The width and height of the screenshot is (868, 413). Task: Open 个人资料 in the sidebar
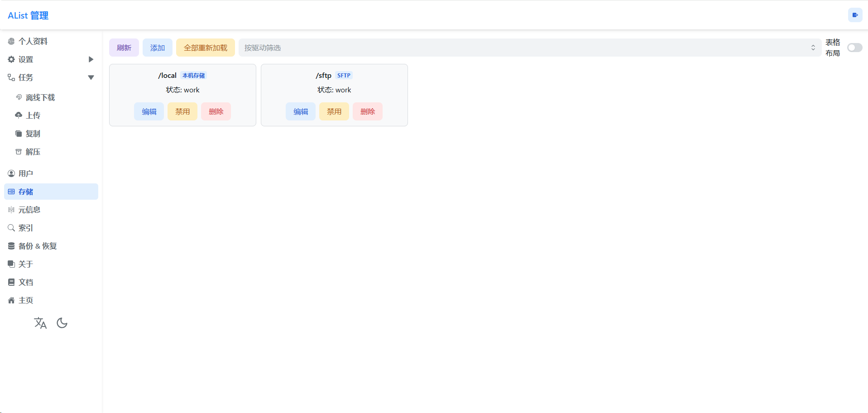(x=51, y=41)
